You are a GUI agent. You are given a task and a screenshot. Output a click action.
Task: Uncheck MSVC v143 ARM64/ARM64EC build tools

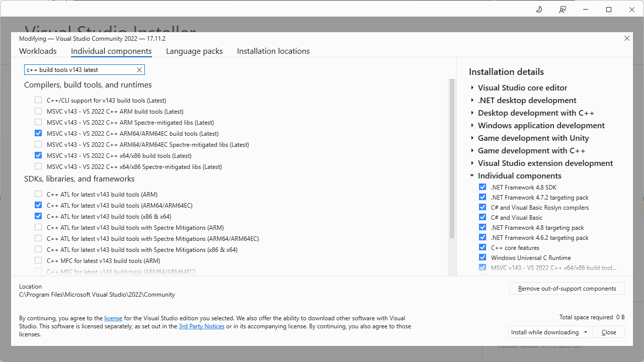click(38, 134)
